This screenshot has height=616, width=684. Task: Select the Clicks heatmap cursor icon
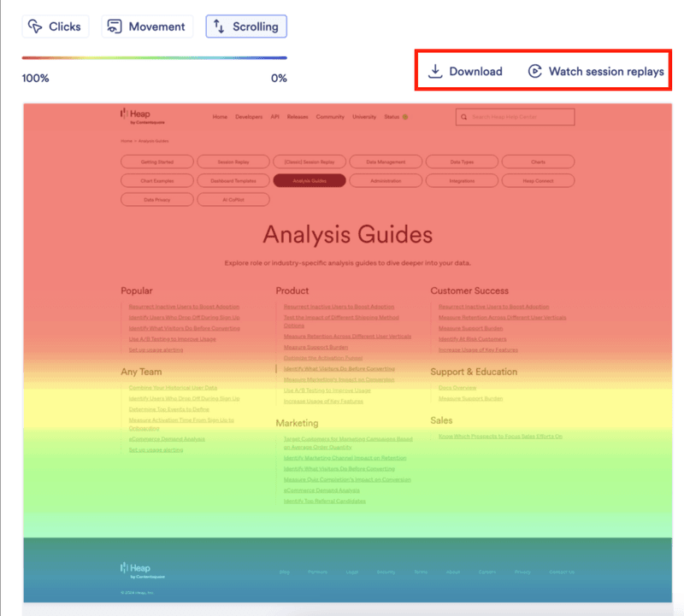tap(35, 26)
